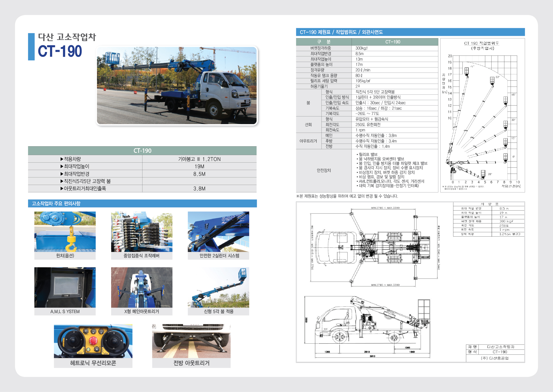Click the 1.2ton 봉고3 drawing spec value
553x392 pixels.
tap(510, 234)
